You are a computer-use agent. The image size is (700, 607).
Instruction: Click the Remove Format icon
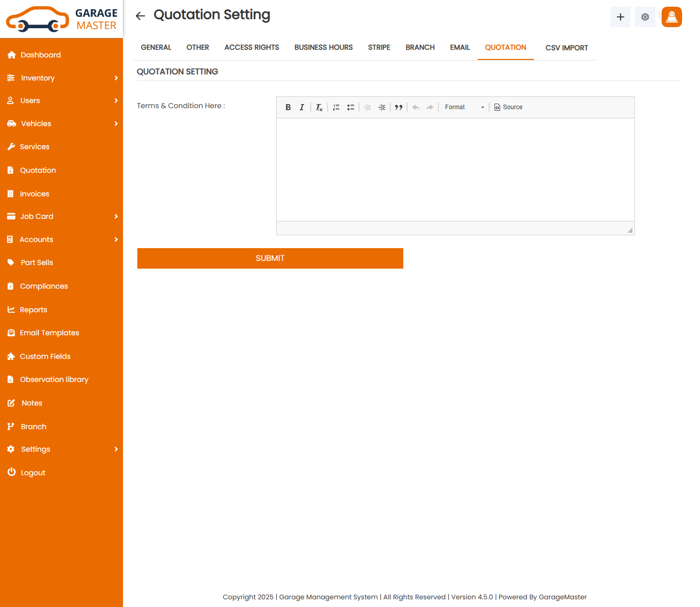(319, 107)
